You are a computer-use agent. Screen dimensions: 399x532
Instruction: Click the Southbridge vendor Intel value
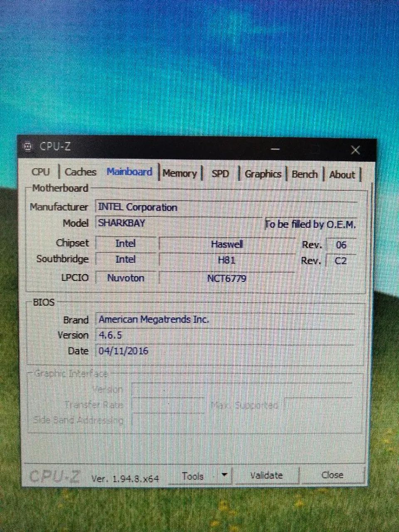pyautogui.click(x=126, y=259)
